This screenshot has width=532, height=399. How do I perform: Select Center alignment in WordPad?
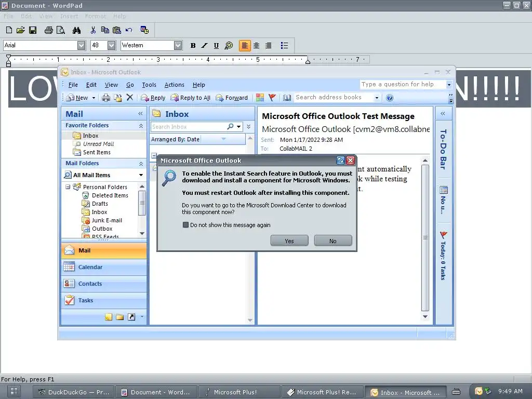coord(257,46)
